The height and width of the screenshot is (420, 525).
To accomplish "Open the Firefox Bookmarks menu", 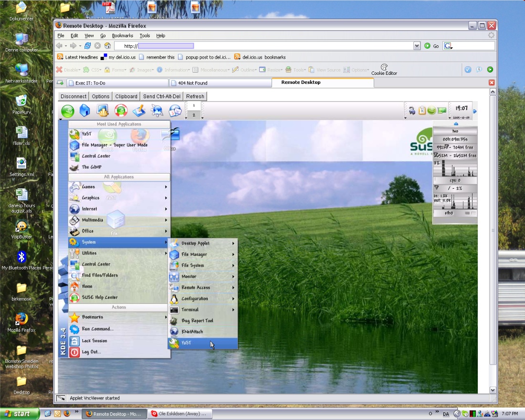I will [122, 35].
